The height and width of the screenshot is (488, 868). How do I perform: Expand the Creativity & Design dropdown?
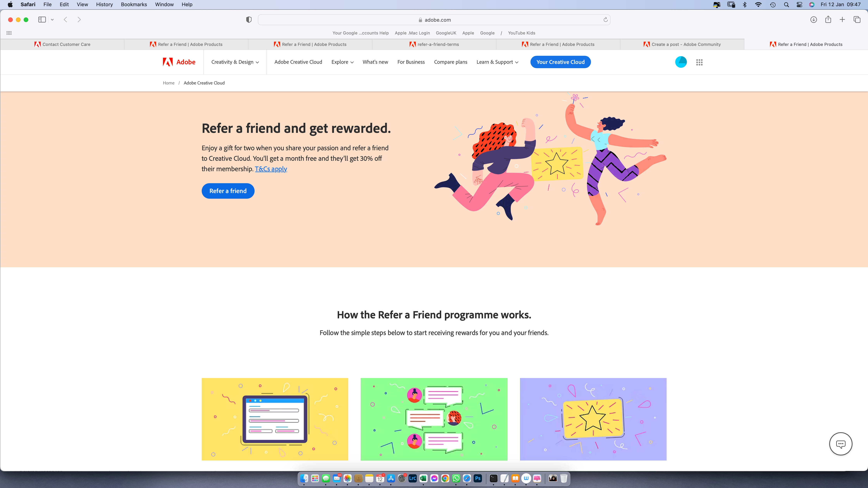click(235, 62)
